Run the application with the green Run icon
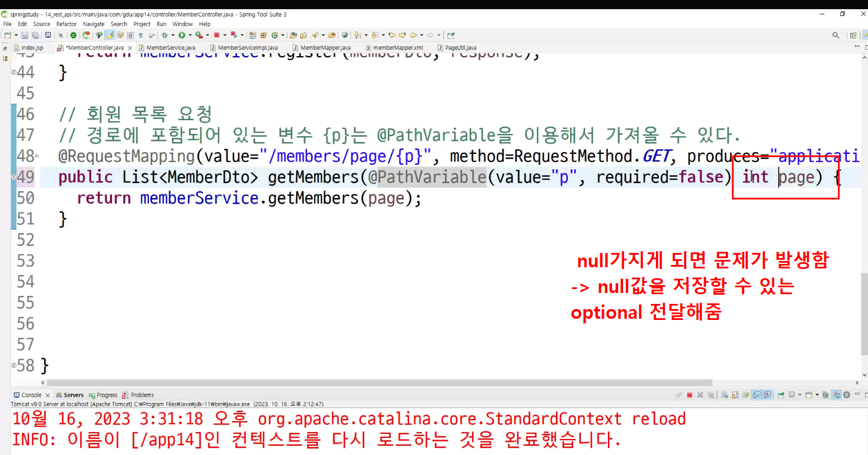 point(182,35)
